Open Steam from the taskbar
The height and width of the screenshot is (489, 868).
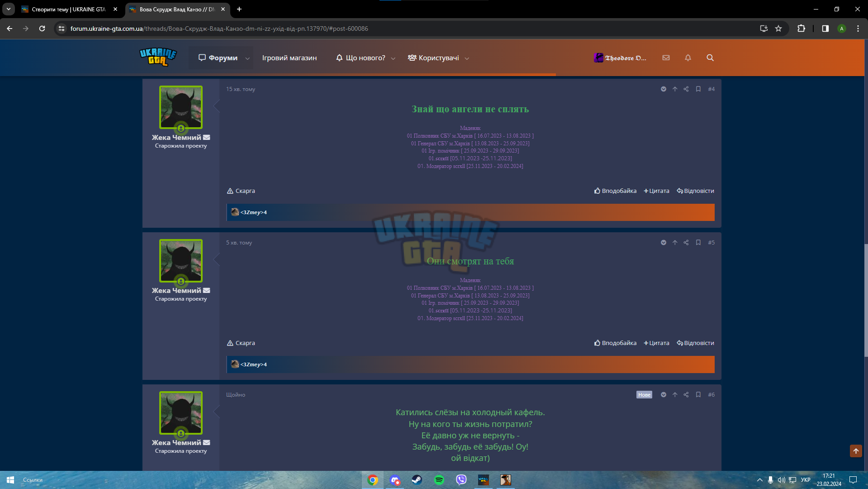point(417,480)
